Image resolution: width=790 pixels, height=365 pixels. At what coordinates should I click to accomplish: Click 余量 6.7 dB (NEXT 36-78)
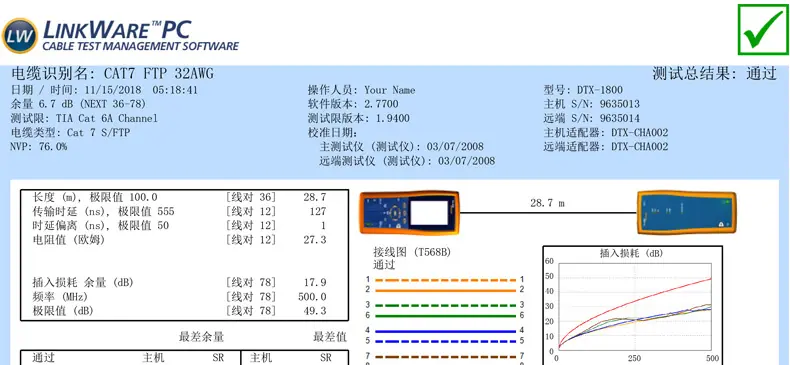(78, 104)
